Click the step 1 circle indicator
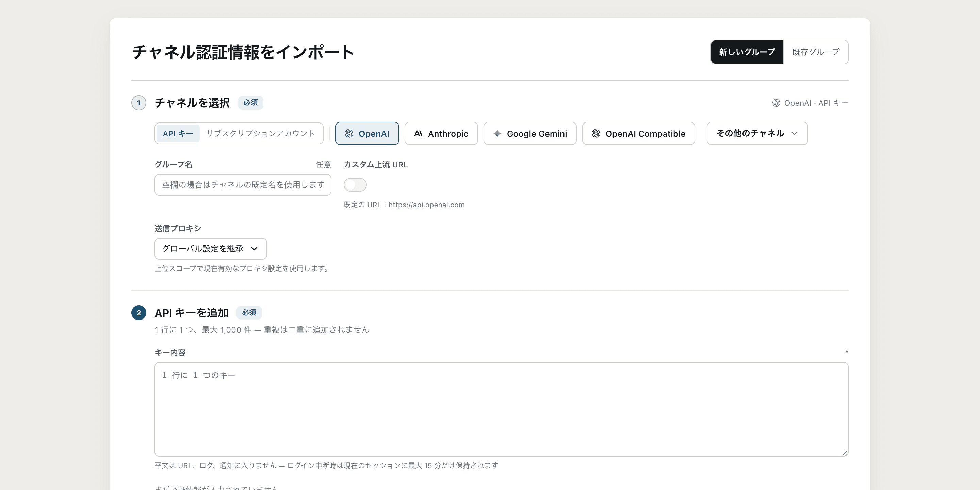Image resolution: width=980 pixels, height=490 pixels. click(x=139, y=103)
